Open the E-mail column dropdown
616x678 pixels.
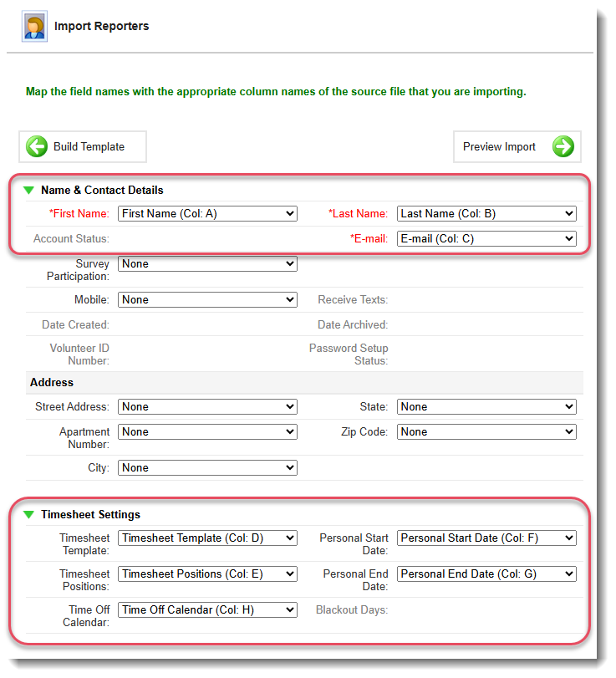pos(486,239)
